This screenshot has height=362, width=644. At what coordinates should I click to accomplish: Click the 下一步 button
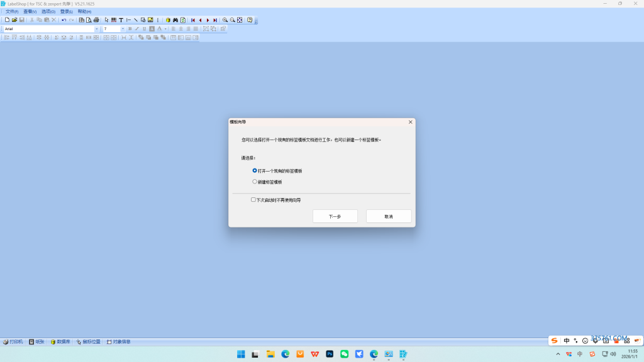pyautogui.click(x=335, y=216)
